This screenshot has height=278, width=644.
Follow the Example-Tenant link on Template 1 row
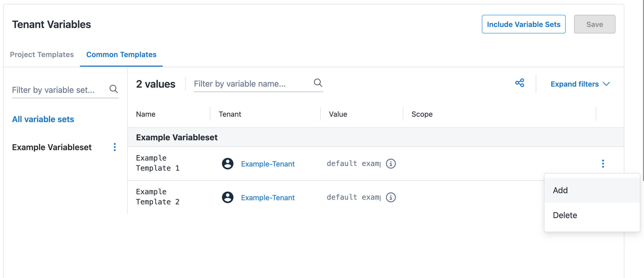point(268,164)
